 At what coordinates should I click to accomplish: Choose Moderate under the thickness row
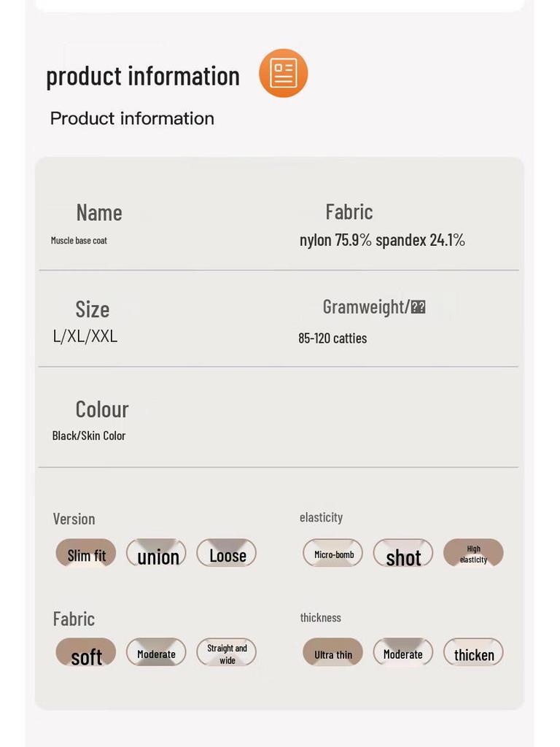point(403,653)
